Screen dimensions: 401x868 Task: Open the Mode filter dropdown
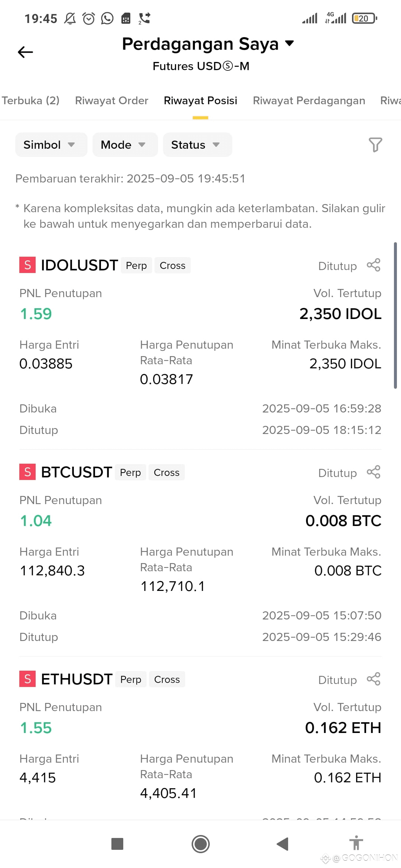point(125,145)
